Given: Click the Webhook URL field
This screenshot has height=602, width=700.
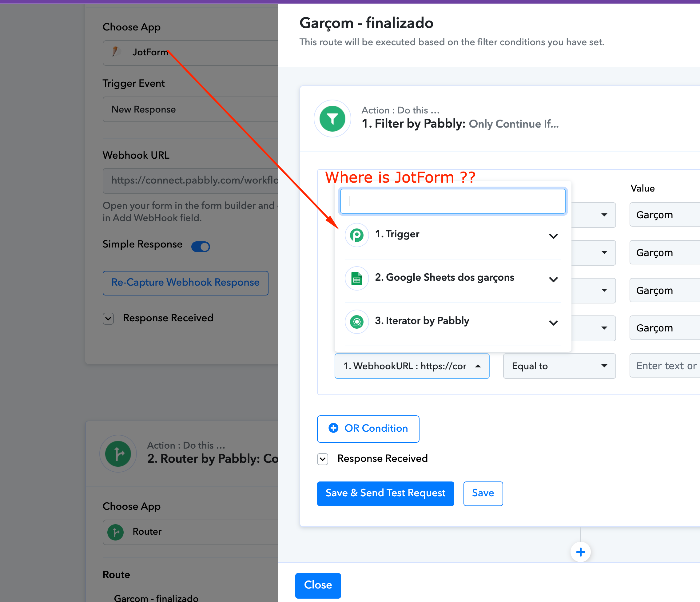Looking at the screenshot, I should [191, 181].
